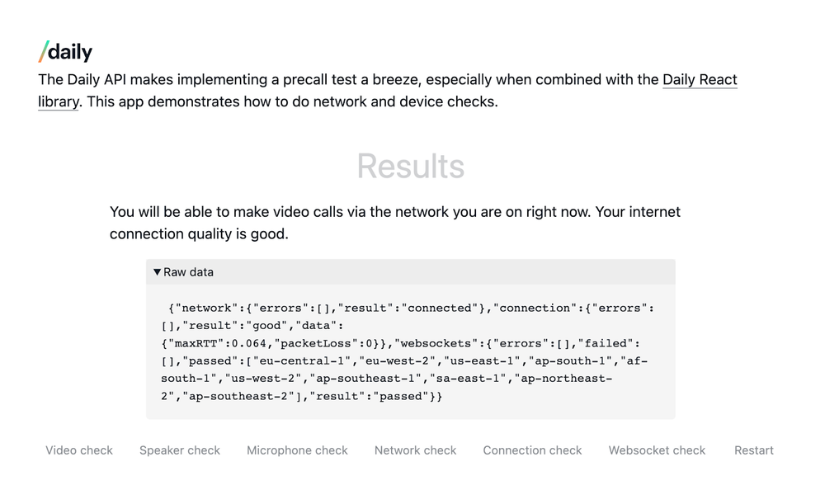Open the Daily React library link
The width and height of the screenshot is (825, 504).
coord(700,79)
